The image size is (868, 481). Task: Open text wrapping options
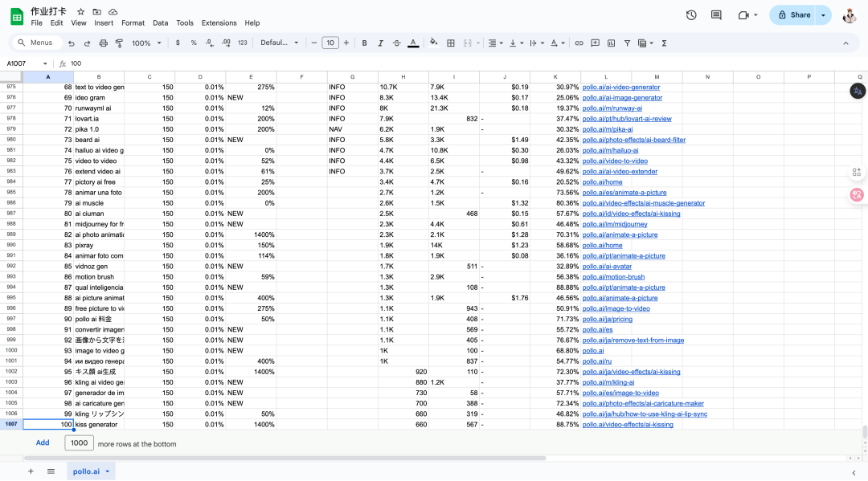point(536,43)
